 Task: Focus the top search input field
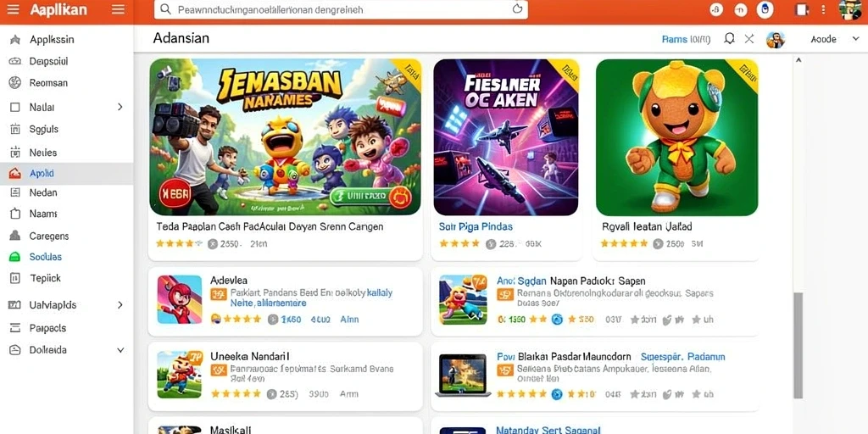click(341, 9)
